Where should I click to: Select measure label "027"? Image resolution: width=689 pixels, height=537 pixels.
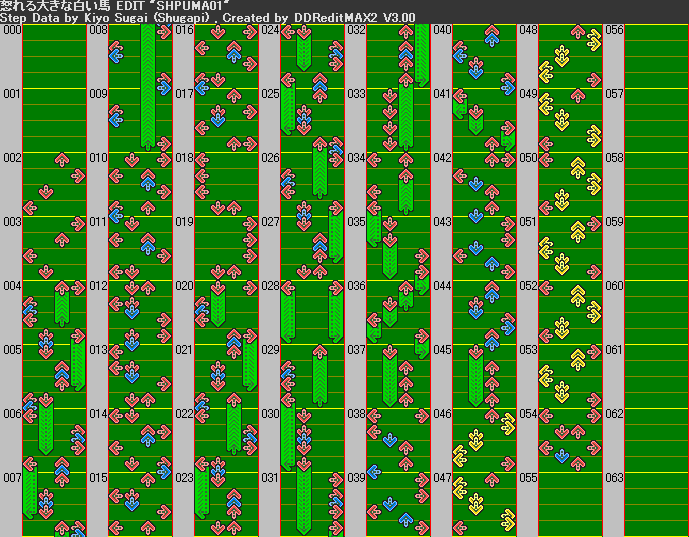click(270, 222)
